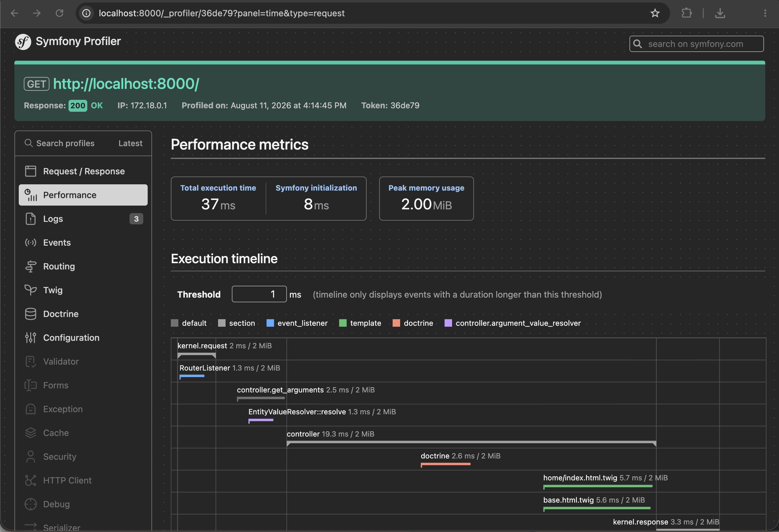The width and height of the screenshot is (779, 532).
Task: Click the Performance chart icon
Action: (31, 195)
